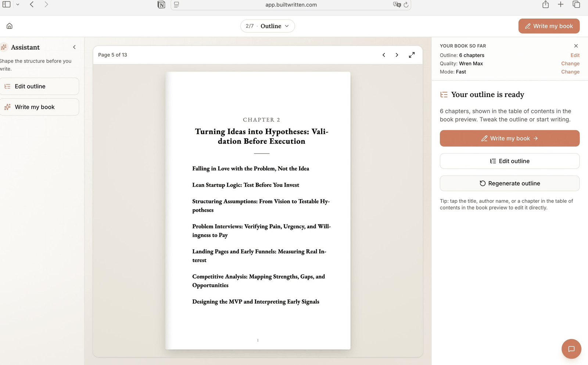Click Landing Pages and Early Funnels line
Screen dimensions: 588x365
click(259, 256)
